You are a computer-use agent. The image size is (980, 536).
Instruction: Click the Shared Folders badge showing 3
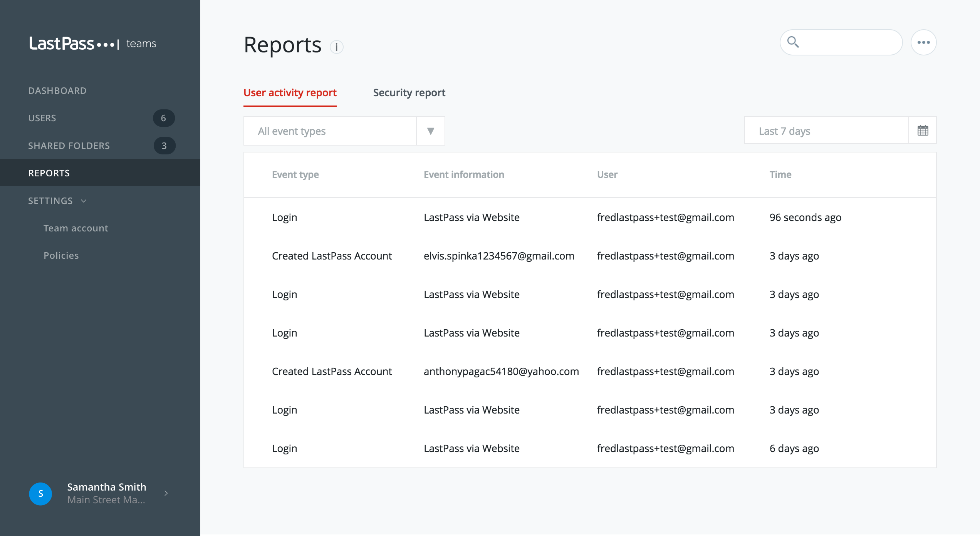164,146
